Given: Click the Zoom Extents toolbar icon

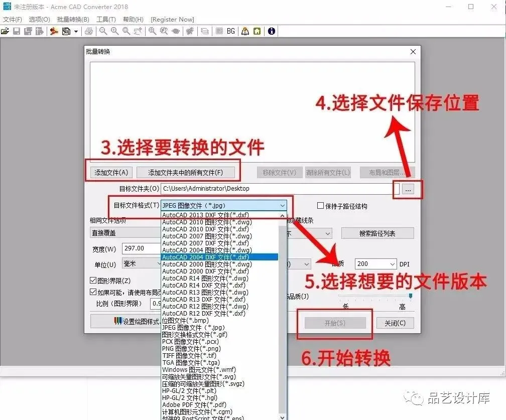Looking at the screenshot, I should click(x=152, y=31).
